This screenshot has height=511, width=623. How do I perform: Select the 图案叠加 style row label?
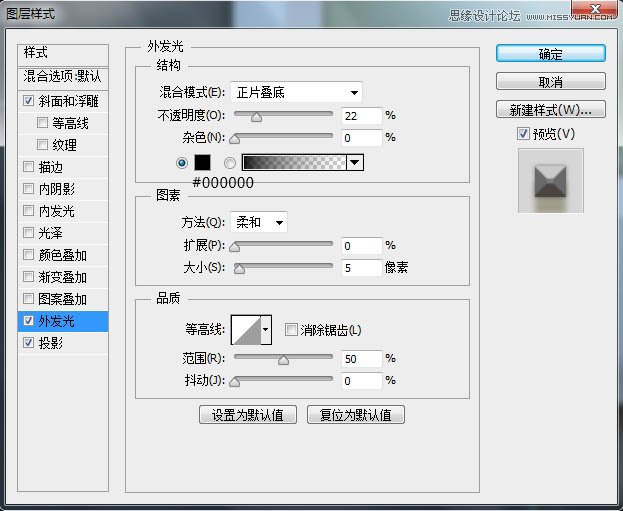coord(62,298)
